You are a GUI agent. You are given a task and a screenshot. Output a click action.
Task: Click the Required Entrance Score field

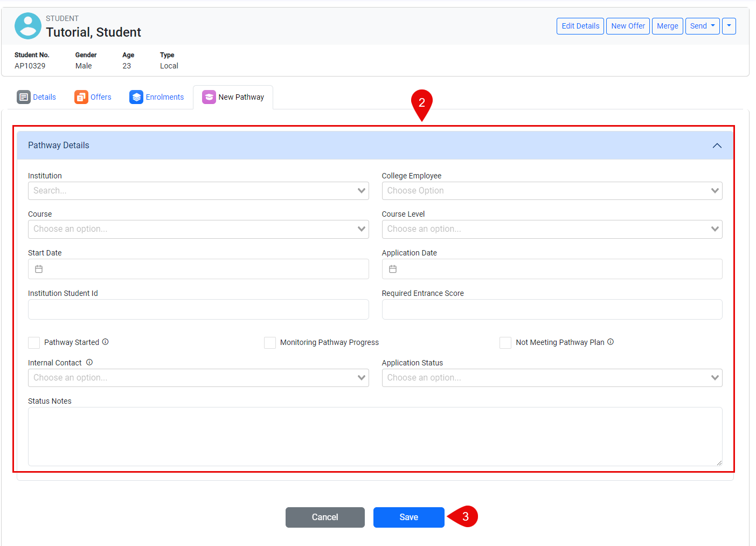[x=552, y=309]
